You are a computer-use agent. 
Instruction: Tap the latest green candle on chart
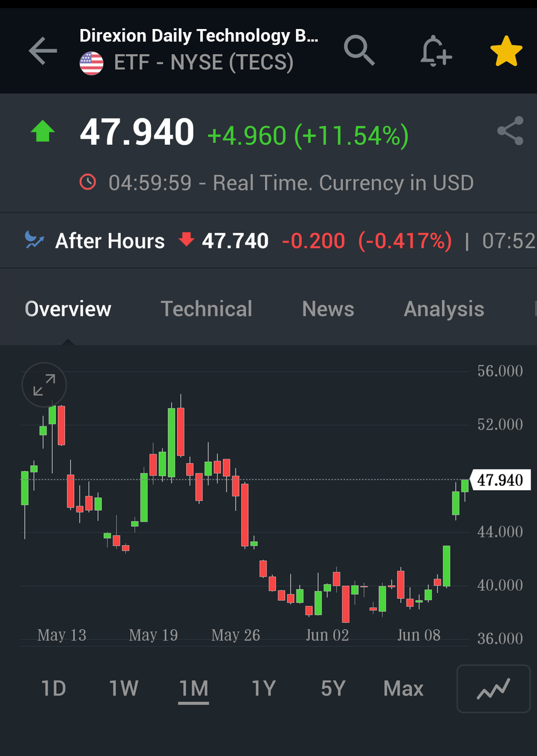coord(465,486)
